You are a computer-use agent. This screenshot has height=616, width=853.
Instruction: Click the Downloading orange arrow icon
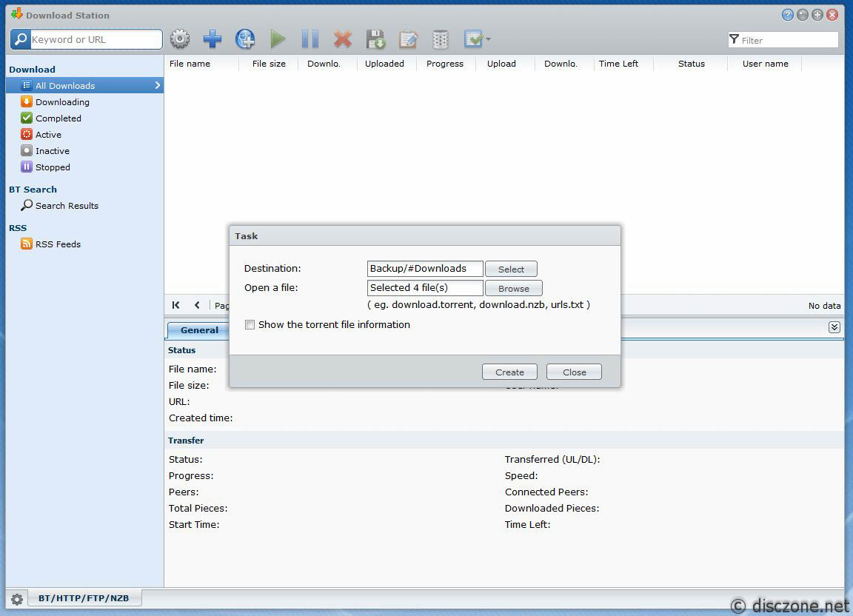click(x=26, y=101)
